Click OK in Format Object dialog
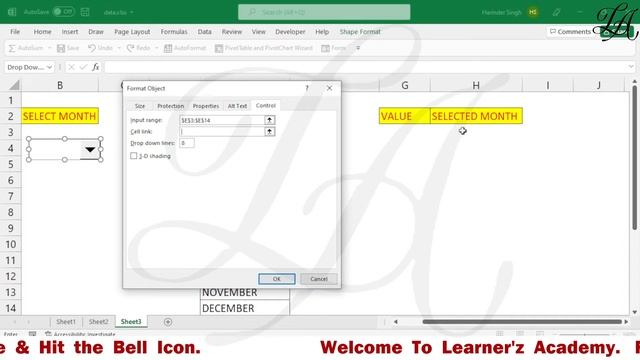The width and height of the screenshot is (640, 360). [277, 279]
